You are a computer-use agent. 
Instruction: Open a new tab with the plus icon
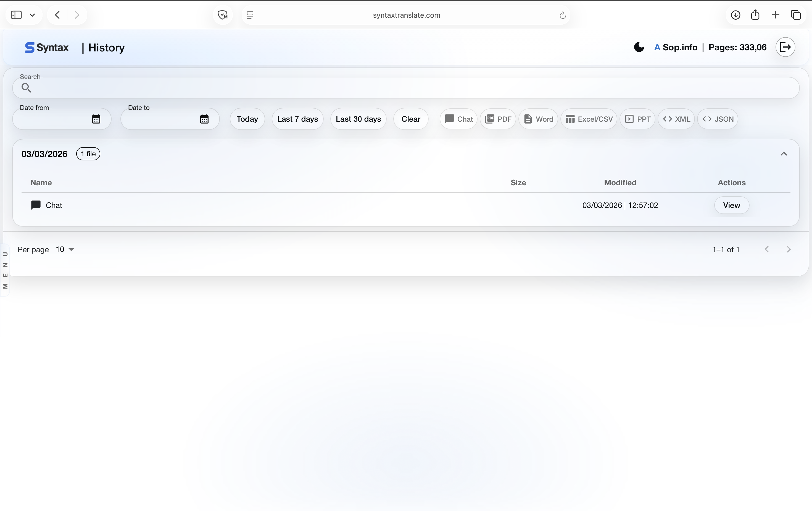pos(776,15)
